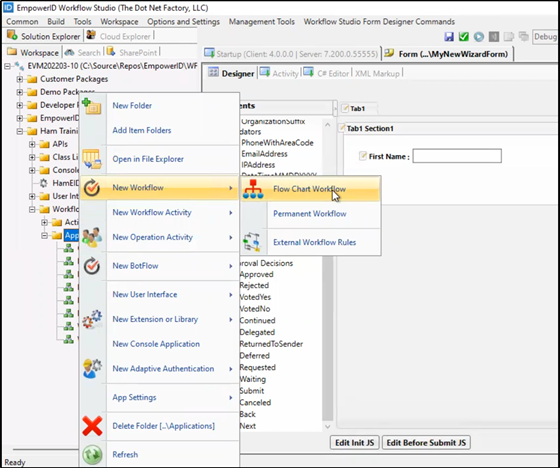Open the New Workflow Activity submenu arrow
The height and width of the screenshot is (468, 560).
coord(231,213)
